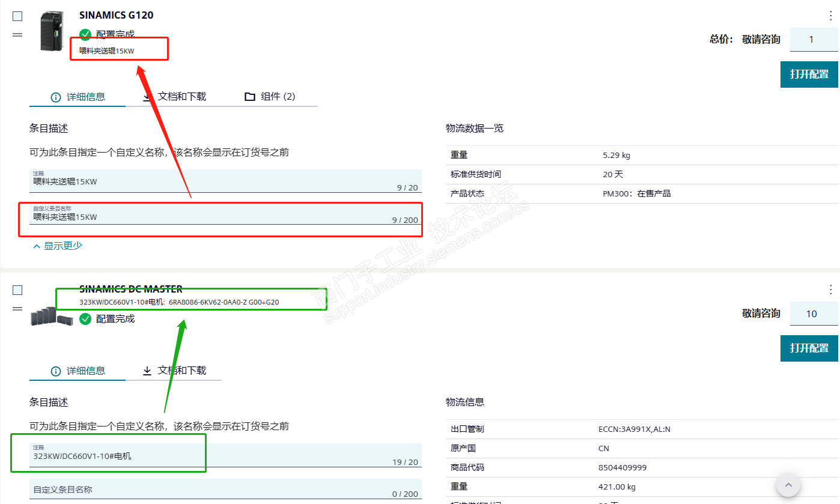This screenshot has height=504, width=840.
Task: Click the SINAMICS G120 product title
Action: pyautogui.click(x=117, y=15)
